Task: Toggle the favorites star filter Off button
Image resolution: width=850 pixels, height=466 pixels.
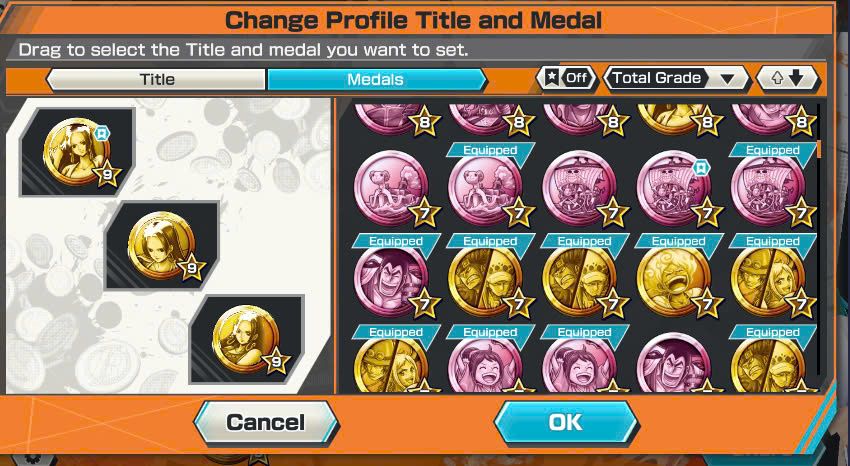Action: click(x=566, y=78)
